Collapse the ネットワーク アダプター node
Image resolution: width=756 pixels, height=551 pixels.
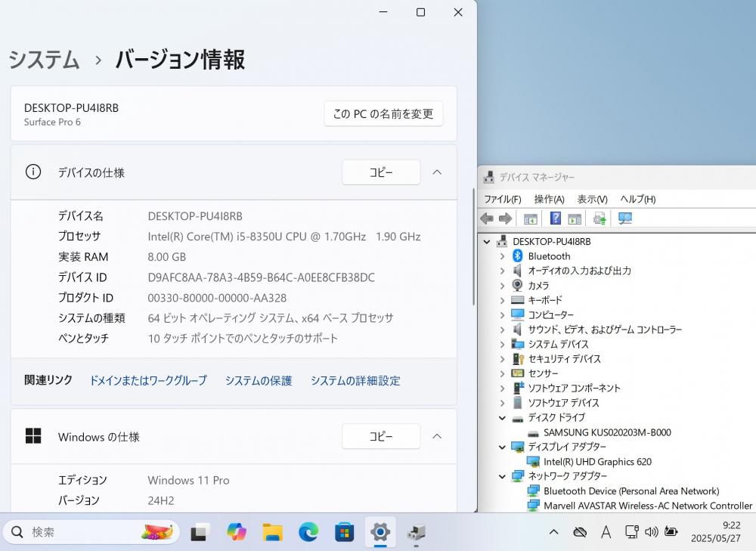503,476
